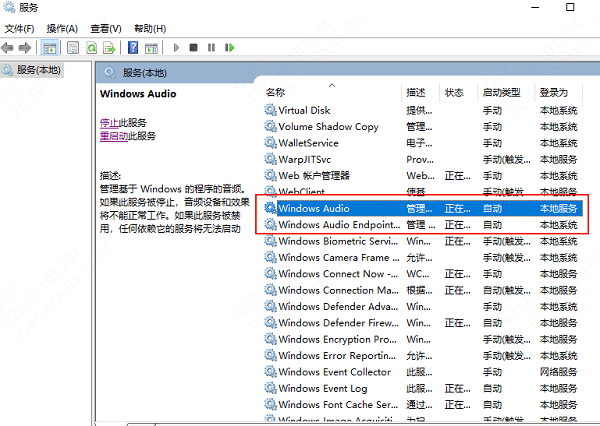Click the Restart Service toolbar icon
This screenshot has height=426, width=600.
point(230,47)
